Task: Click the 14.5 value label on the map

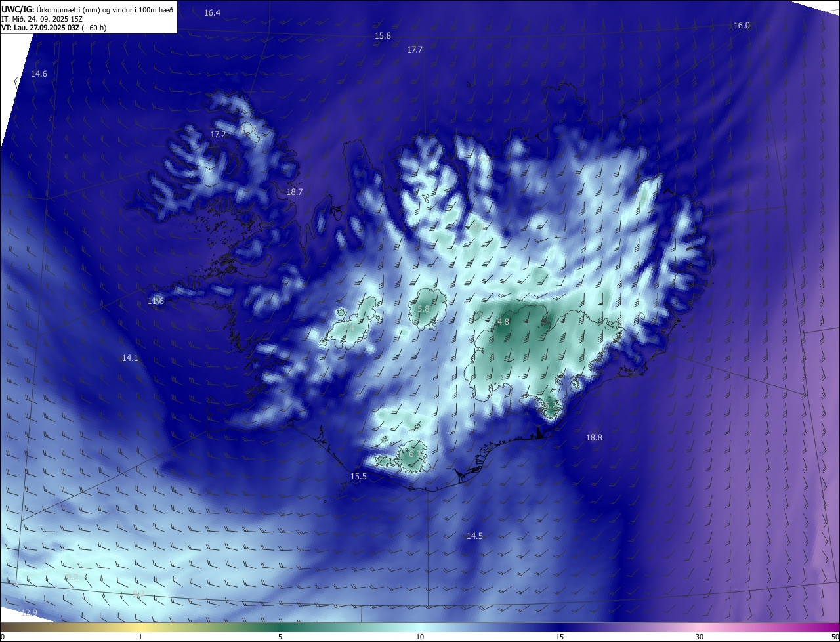Action: [474, 536]
